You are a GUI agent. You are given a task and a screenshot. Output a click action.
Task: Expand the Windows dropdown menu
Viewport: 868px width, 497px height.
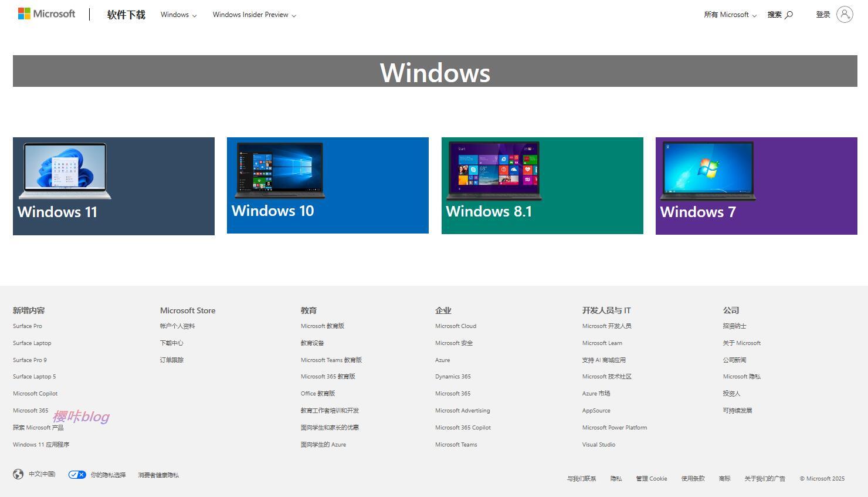click(x=179, y=15)
